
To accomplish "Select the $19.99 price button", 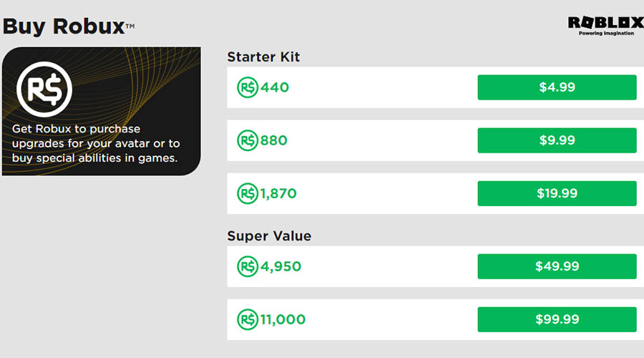I will click(557, 193).
